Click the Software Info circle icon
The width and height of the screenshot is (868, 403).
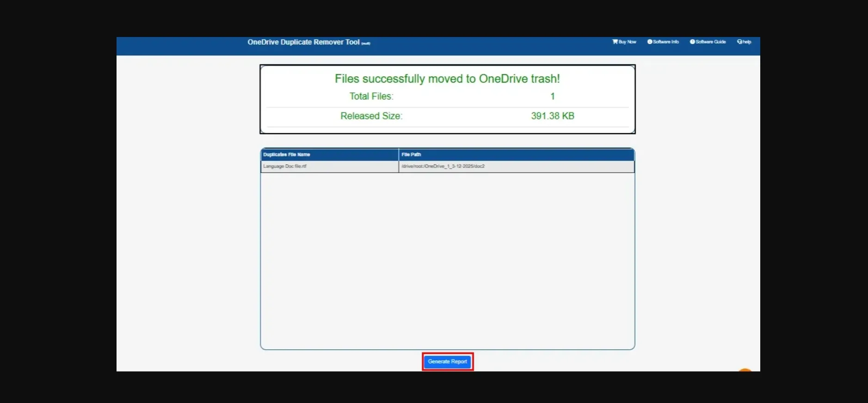(x=650, y=42)
